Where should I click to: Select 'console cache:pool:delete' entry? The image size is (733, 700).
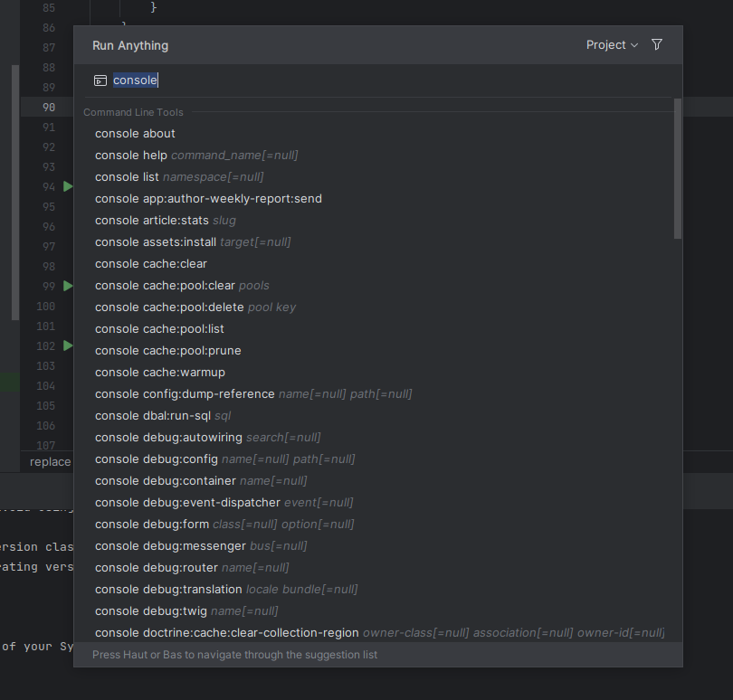click(x=378, y=307)
